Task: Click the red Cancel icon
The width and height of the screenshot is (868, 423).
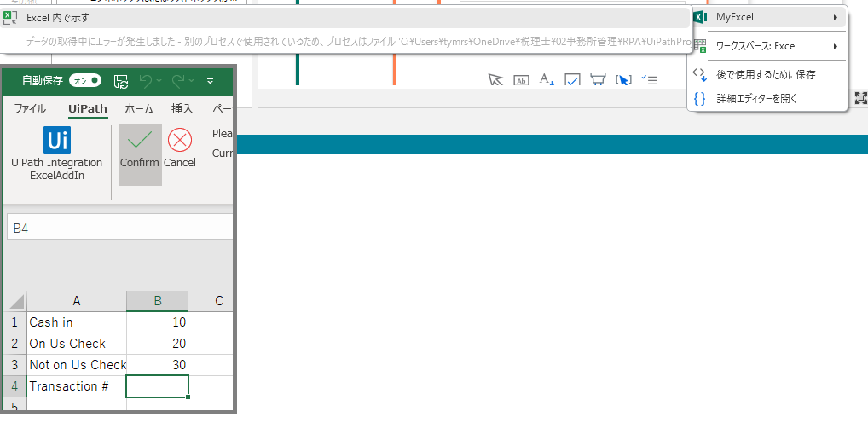Action: click(x=180, y=140)
